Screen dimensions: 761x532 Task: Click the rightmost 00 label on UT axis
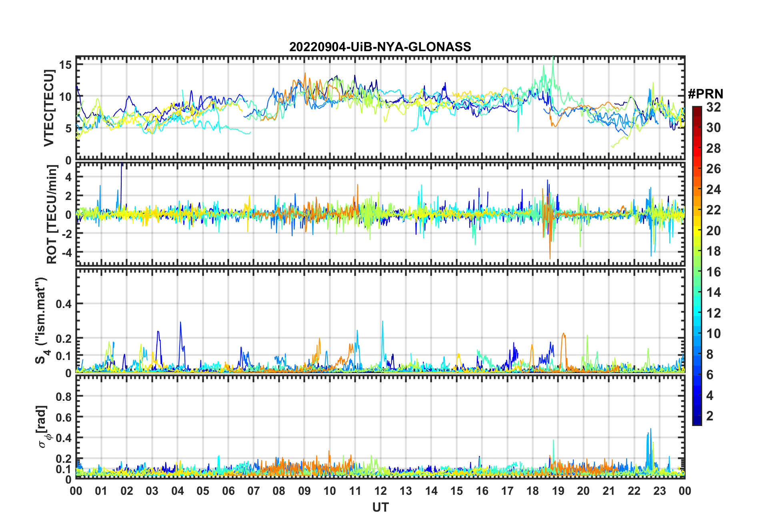tap(685, 491)
